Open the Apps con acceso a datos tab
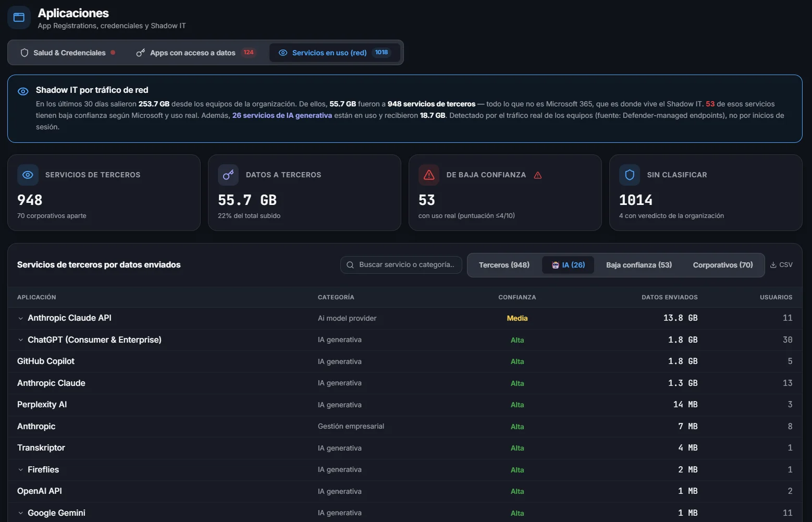This screenshot has height=522, width=812. click(195, 53)
